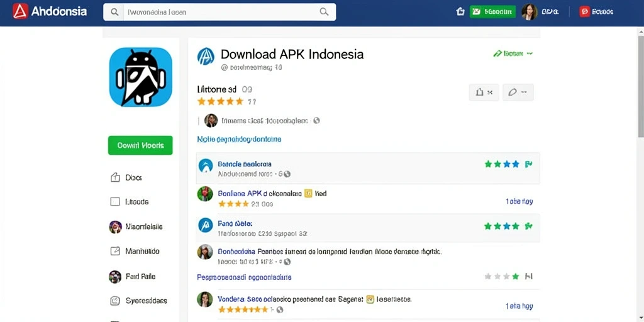Click the edit pencil button
644x322 pixels.
(517, 92)
